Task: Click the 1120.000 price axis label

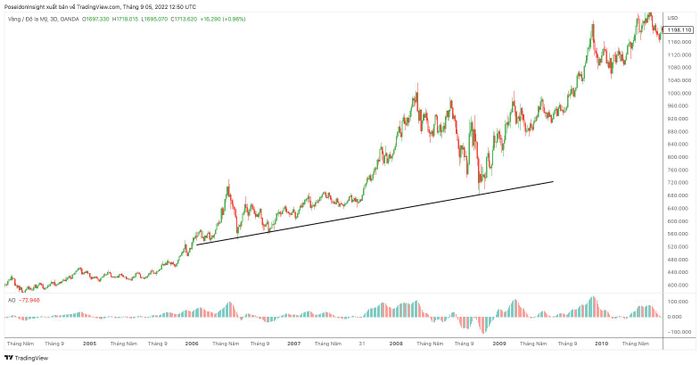Action: 679,55
